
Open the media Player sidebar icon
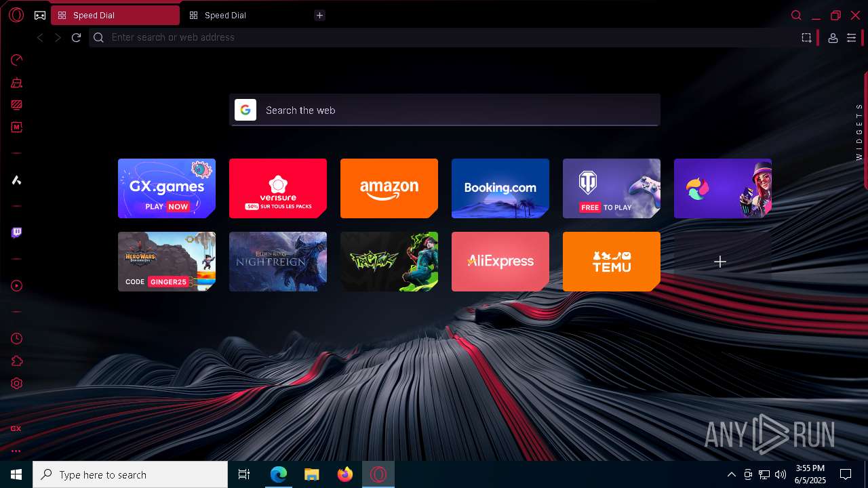tap(17, 286)
